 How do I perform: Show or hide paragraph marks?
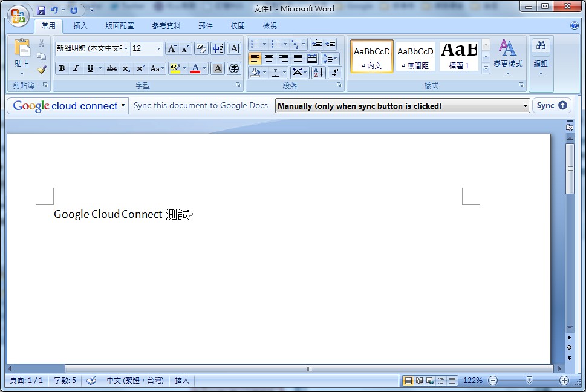click(x=335, y=72)
